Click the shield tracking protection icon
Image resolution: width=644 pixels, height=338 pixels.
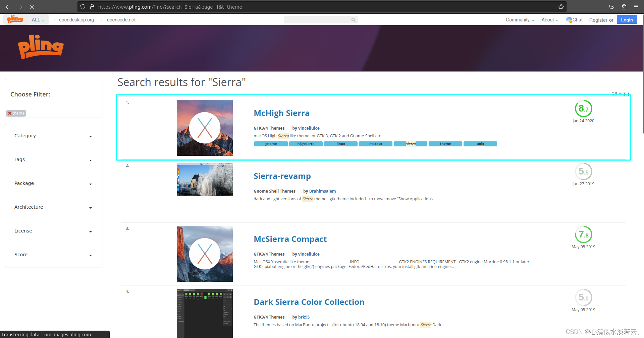(x=83, y=7)
